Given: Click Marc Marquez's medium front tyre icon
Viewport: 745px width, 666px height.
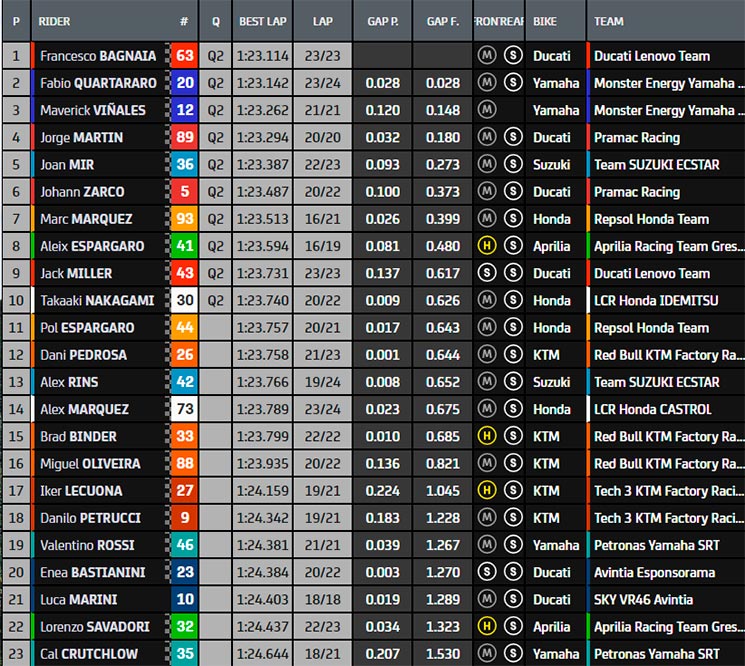Looking at the screenshot, I should click(x=487, y=219).
